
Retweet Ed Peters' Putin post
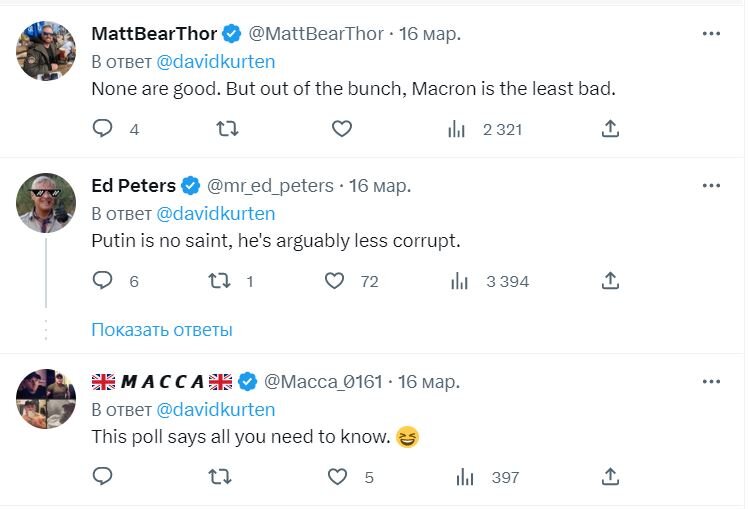coord(219,281)
